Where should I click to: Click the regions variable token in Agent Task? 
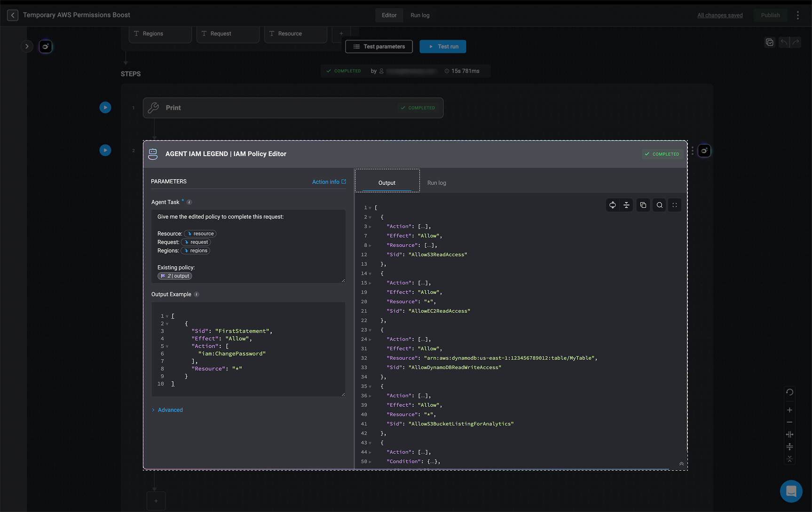[196, 251]
